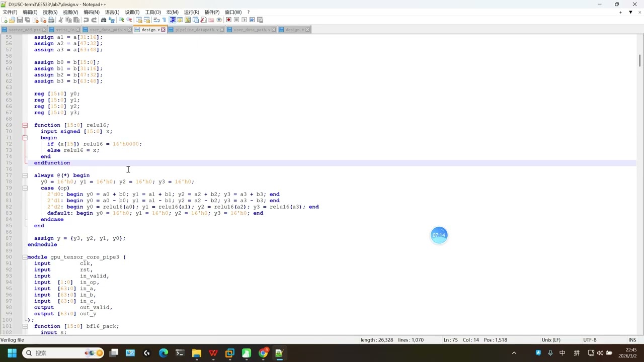Click the Print toolbar icon
644x362 pixels.
(51, 20)
